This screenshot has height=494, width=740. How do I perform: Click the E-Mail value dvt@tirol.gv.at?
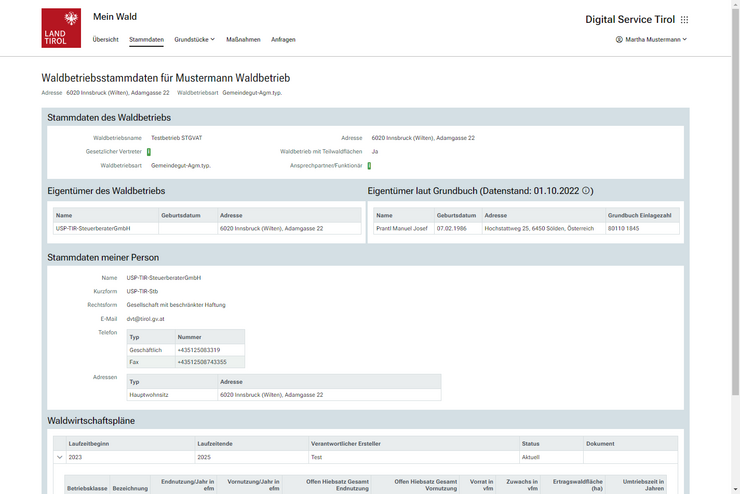tap(145, 319)
